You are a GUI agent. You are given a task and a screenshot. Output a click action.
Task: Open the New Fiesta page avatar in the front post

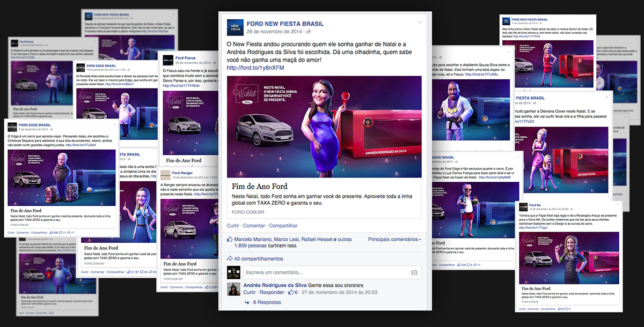(235, 27)
